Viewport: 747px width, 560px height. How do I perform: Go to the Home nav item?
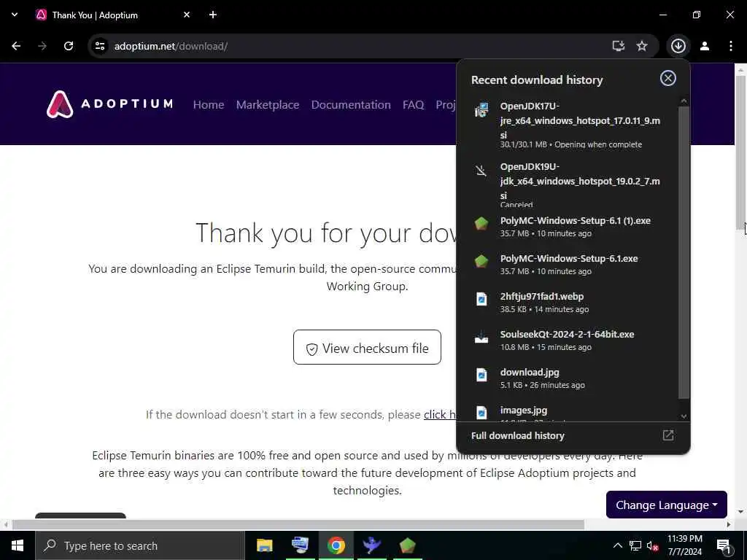(x=209, y=105)
